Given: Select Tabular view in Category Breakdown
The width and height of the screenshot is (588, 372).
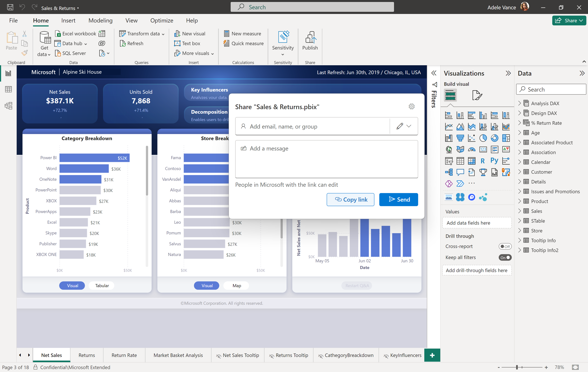Looking at the screenshot, I should (x=102, y=285).
